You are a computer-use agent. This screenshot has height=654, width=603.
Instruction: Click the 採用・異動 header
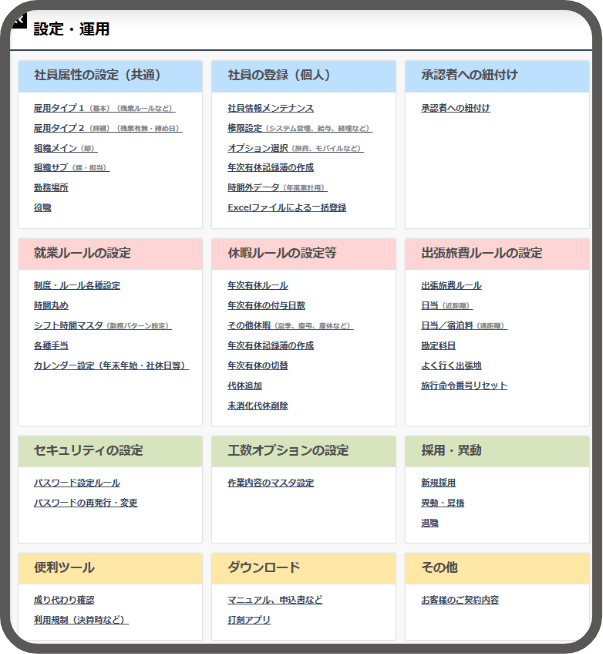(497, 451)
